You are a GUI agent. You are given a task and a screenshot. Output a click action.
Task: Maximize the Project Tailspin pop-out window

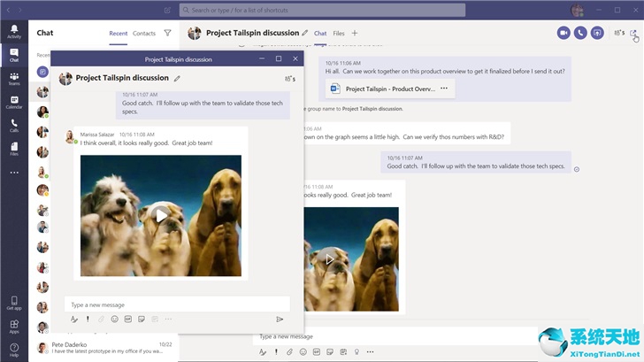click(x=279, y=58)
